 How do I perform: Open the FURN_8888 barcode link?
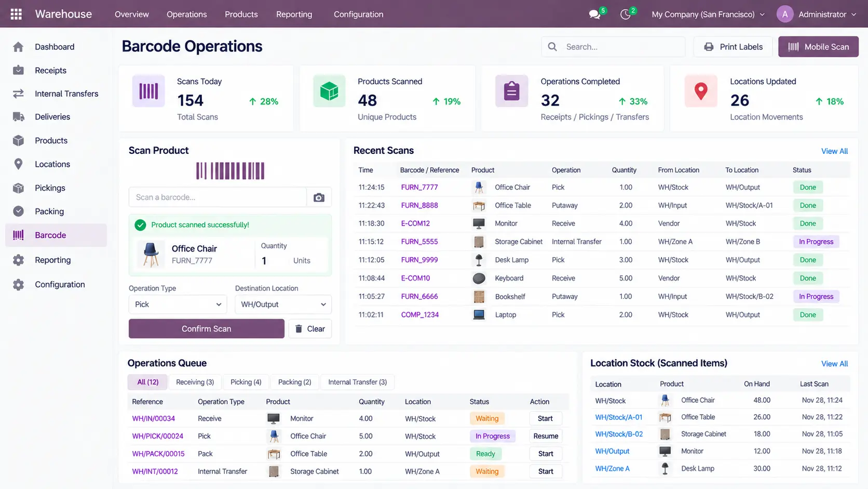click(x=419, y=205)
